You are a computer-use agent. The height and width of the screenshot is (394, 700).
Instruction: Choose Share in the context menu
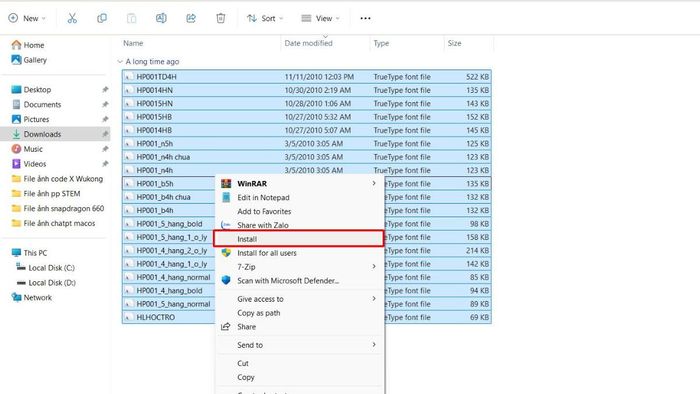tap(300, 327)
